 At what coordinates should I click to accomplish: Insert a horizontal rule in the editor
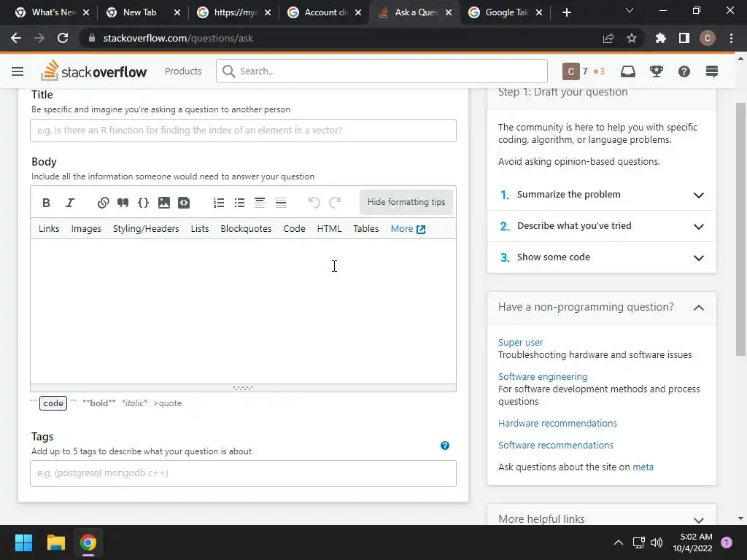281,203
